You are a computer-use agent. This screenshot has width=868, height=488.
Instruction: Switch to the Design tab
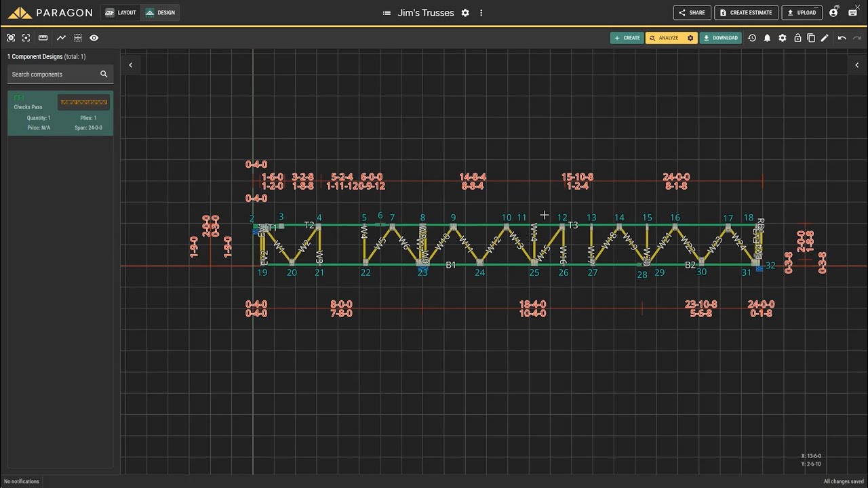pos(160,12)
